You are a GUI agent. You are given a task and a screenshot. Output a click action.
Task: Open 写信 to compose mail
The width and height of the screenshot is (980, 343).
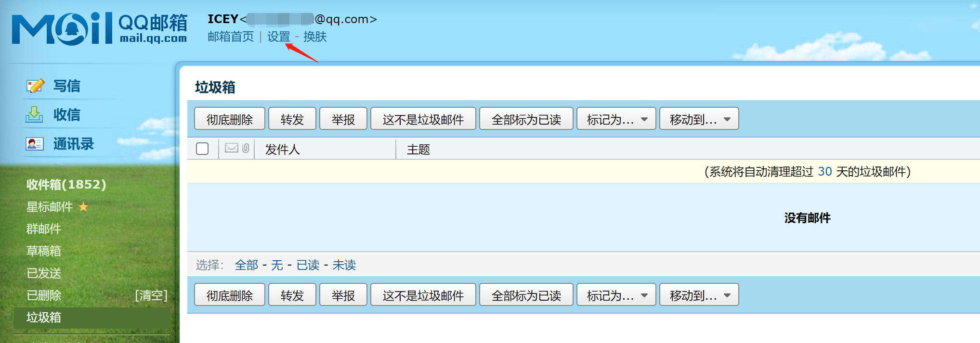pyautogui.click(x=67, y=86)
